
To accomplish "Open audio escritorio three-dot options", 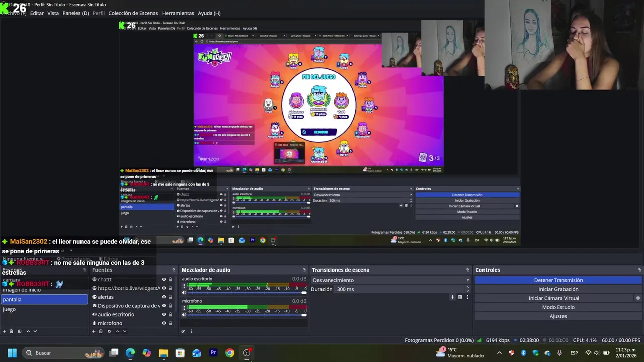I will [184, 286].
